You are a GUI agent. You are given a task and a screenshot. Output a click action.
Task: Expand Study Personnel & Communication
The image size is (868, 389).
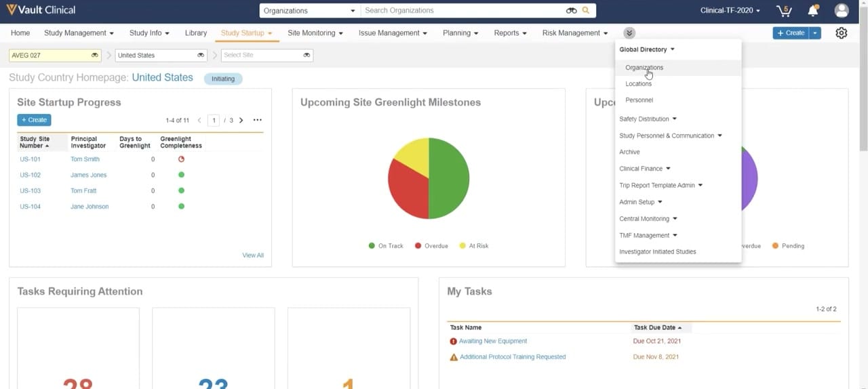coord(670,136)
